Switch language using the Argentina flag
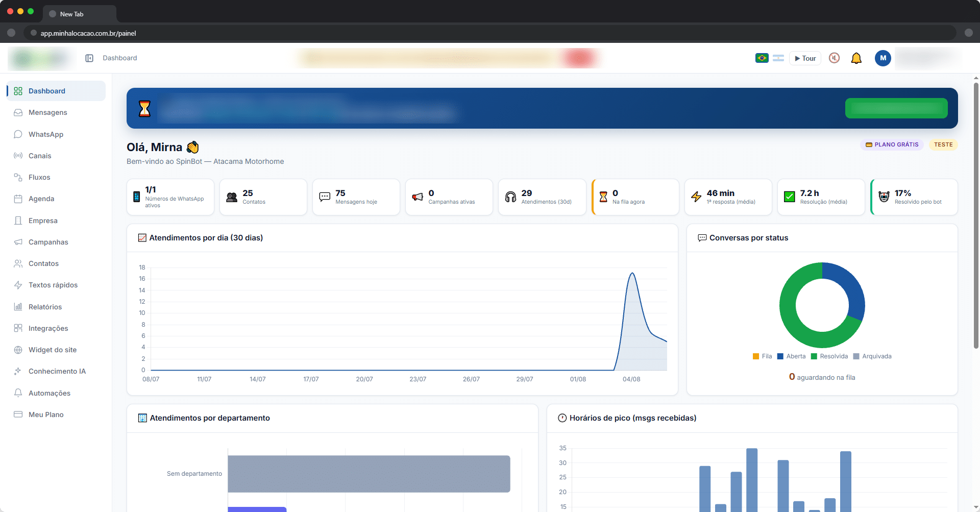Image resolution: width=980 pixels, height=512 pixels. pos(778,58)
